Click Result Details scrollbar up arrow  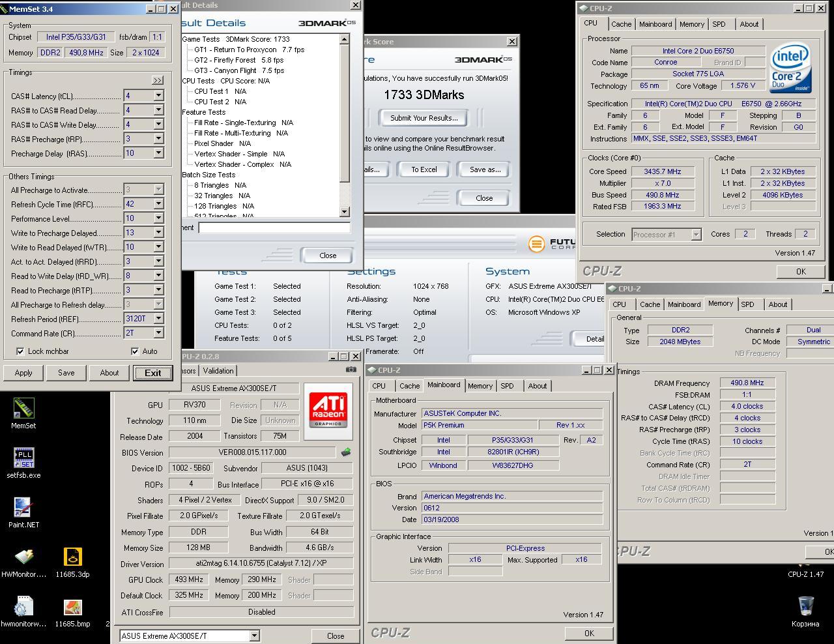coord(345,40)
